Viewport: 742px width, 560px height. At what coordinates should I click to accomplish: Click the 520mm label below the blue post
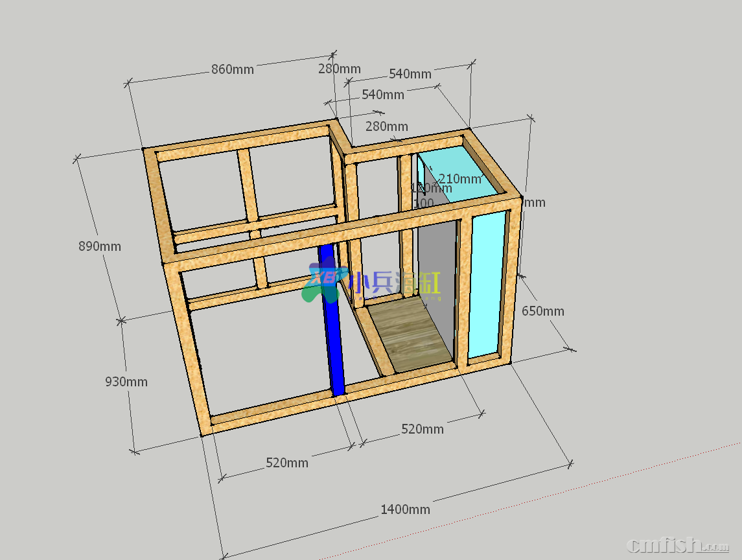(287, 463)
